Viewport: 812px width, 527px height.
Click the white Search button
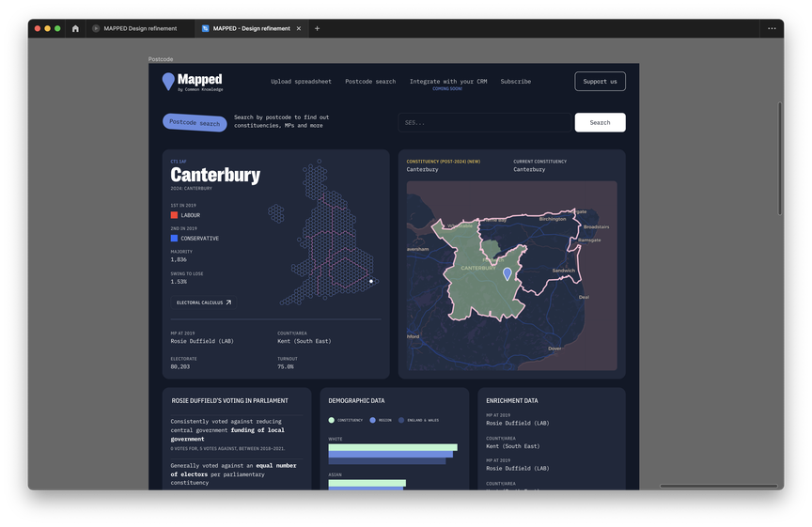(600, 123)
